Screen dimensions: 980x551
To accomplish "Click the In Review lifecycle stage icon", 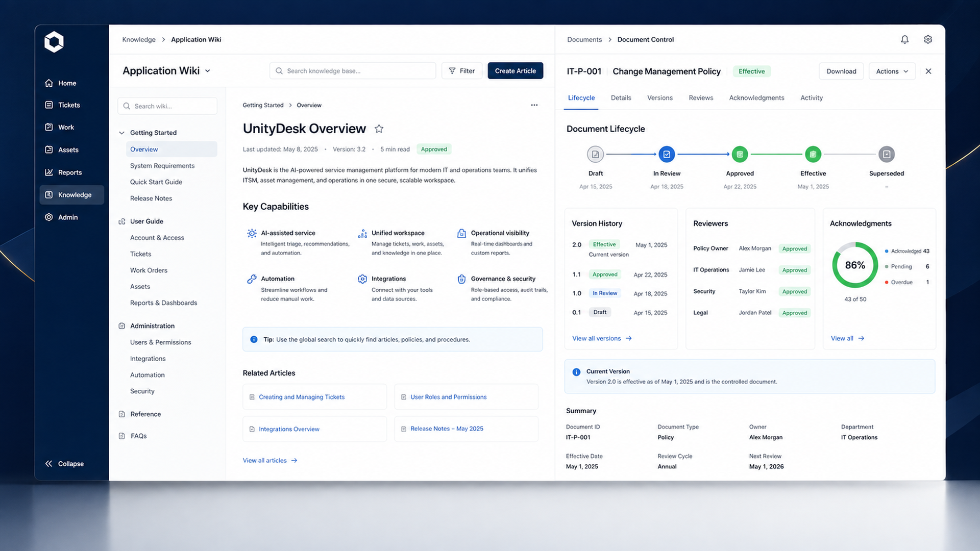I will [x=667, y=154].
